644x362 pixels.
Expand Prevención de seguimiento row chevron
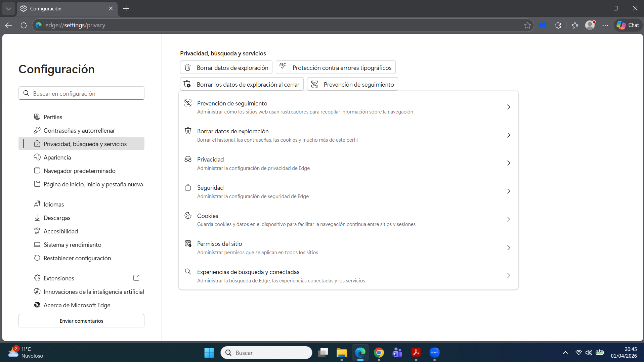pos(509,107)
